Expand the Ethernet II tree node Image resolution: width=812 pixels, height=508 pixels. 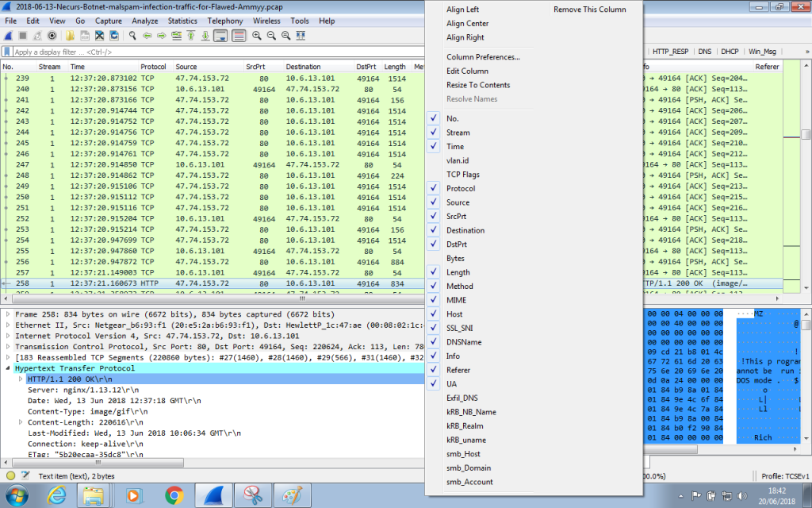coord(8,325)
